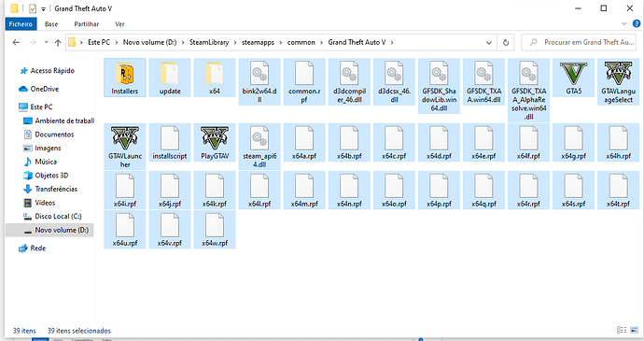Click the search box for Grand Theft Auto V

(580, 42)
